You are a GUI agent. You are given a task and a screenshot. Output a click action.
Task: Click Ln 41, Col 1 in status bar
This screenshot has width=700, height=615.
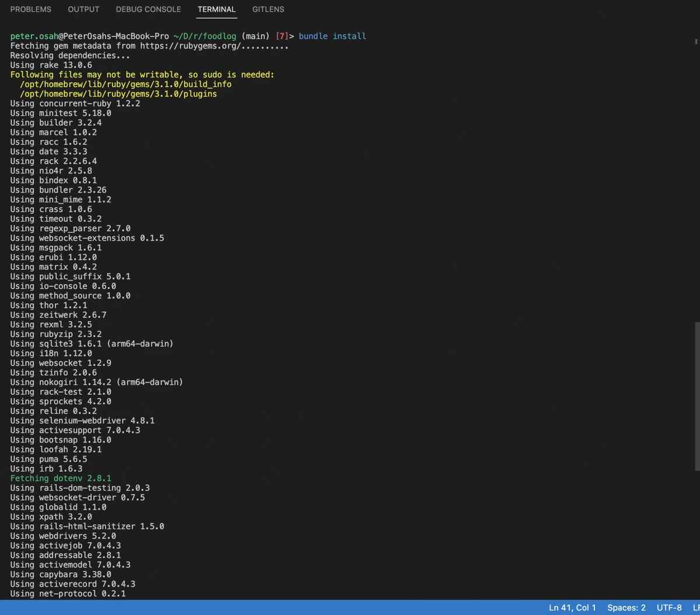click(572, 607)
